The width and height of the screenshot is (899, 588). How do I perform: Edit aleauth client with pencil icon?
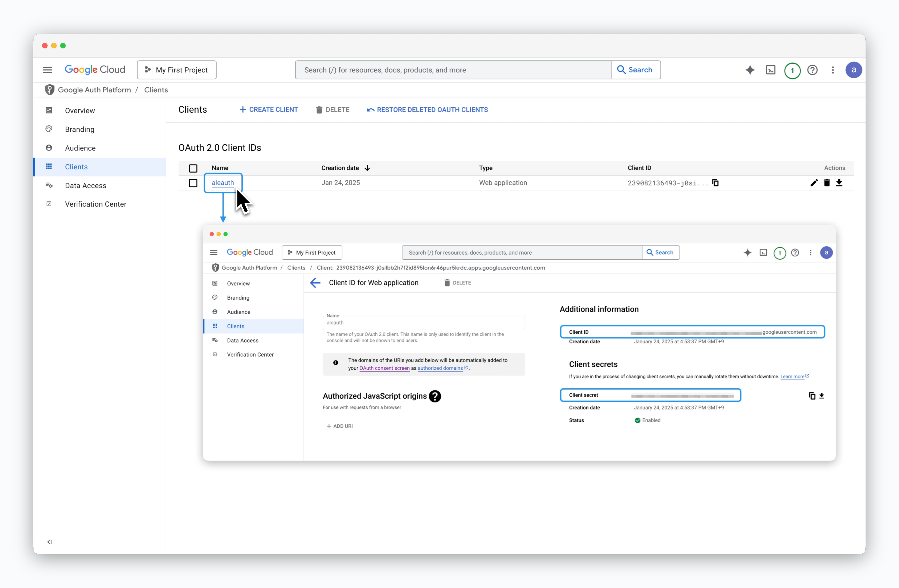[814, 183]
